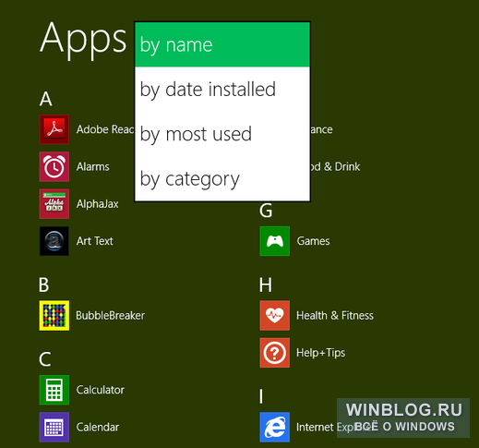Jump via the 'C' group header
This screenshot has width=479, height=448.
tap(45, 359)
